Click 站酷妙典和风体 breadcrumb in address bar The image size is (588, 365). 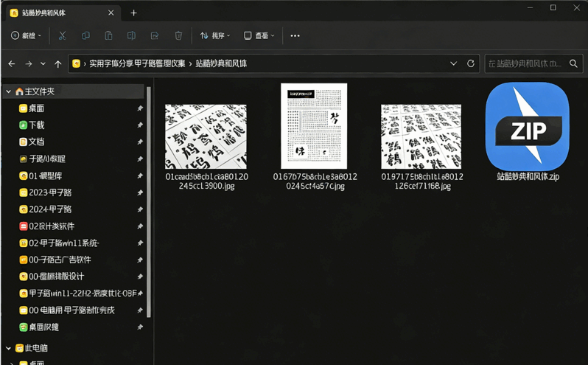221,63
